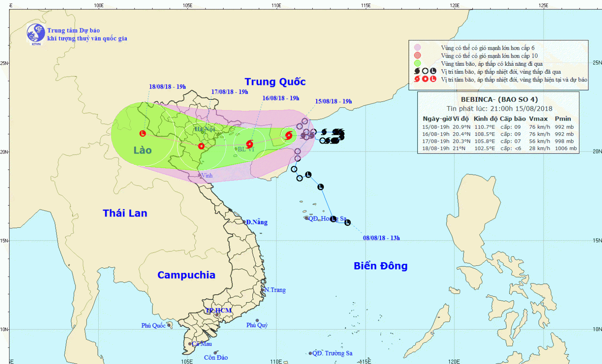Screen dimensions: 602x364
Task: Click the 'cấp: 07' storm level cell
Action: click(510, 141)
